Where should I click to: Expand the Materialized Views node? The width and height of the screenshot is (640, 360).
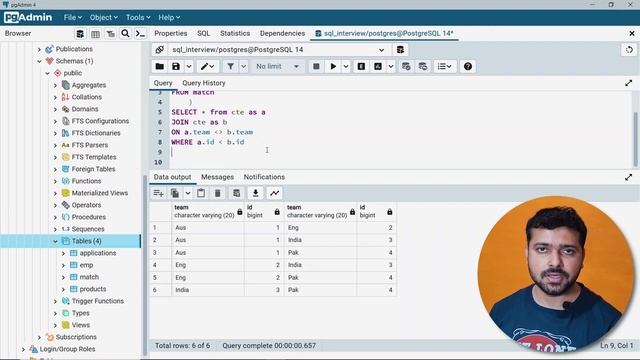tap(55, 193)
